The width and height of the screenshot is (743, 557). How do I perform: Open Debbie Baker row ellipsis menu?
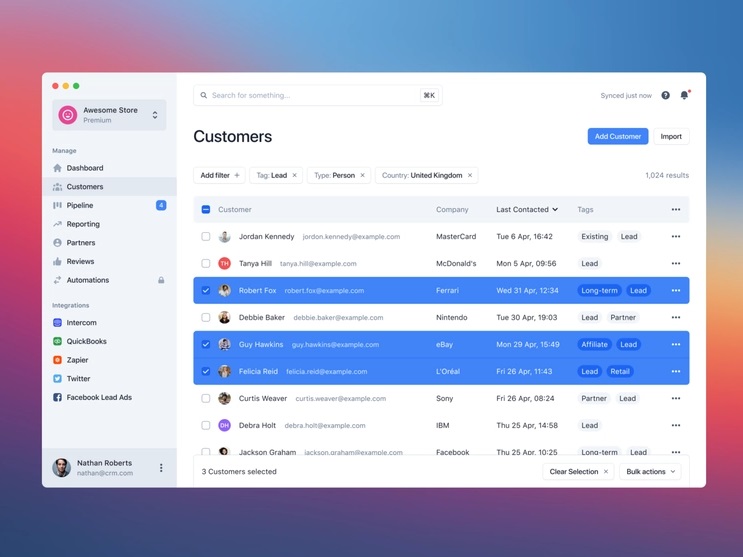(x=676, y=318)
